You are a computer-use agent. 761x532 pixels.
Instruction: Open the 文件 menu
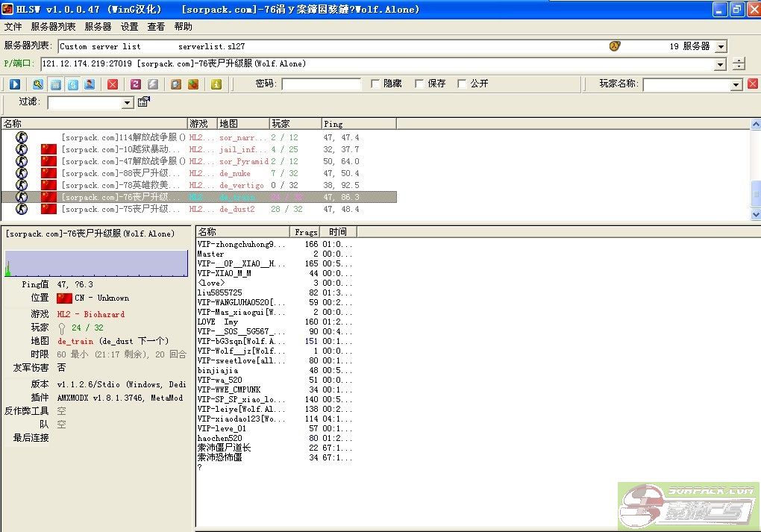click(x=13, y=27)
